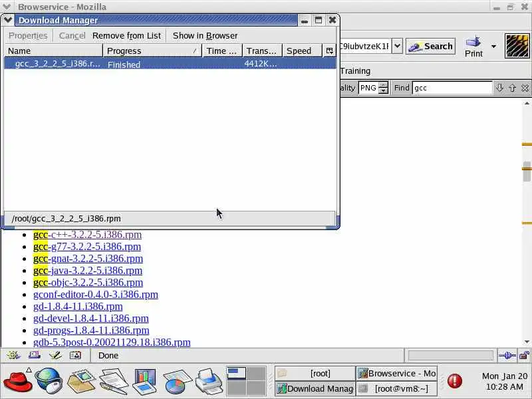This screenshot has height=399, width=532.
Task: Open gd-1.8.4-11.i386.rpm link
Action: coord(78,307)
